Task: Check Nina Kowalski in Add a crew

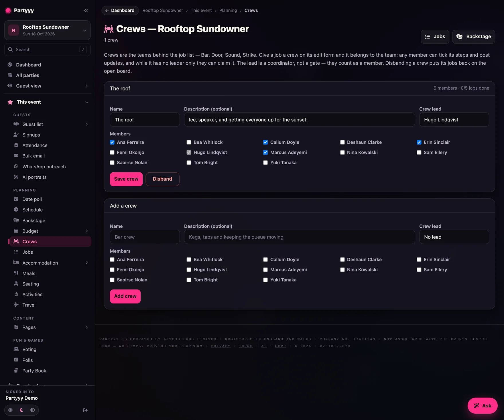Action: pos(342,270)
